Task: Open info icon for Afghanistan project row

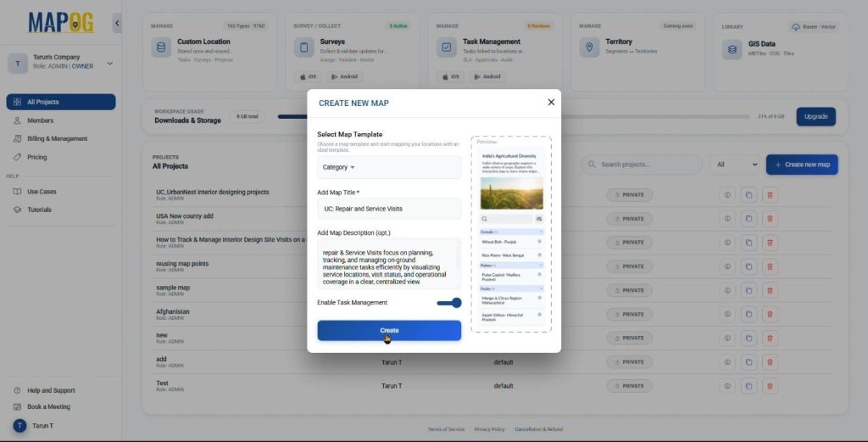Action: [x=727, y=314]
